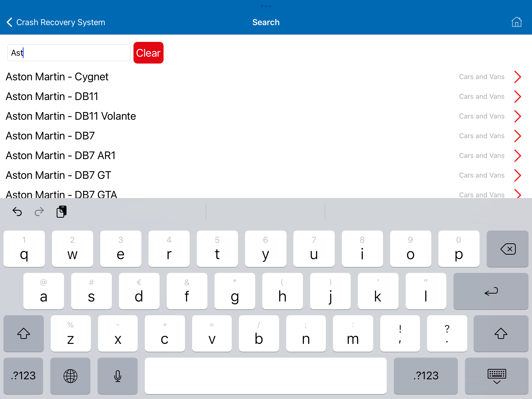Tap the k key
The height and width of the screenshot is (399, 532).
[378, 291]
